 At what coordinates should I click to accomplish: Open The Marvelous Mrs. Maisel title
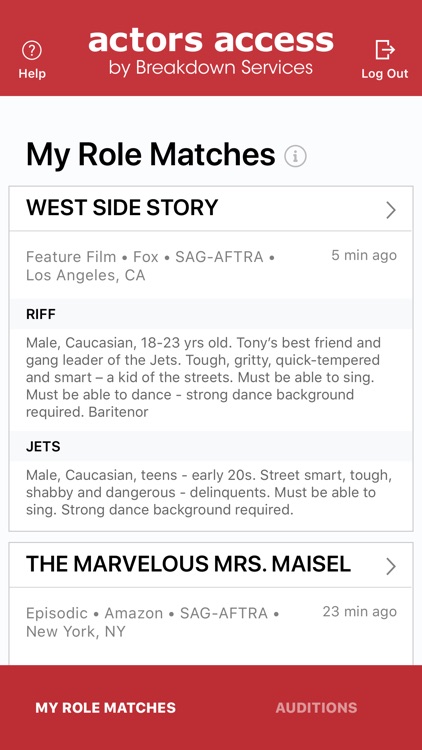pos(189,564)
